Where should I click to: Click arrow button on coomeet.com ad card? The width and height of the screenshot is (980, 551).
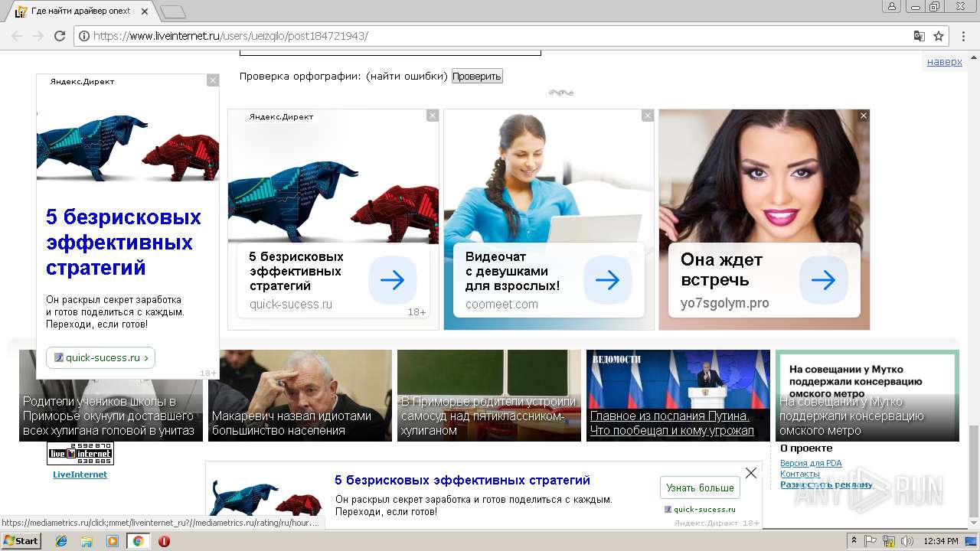click(608, 280)
